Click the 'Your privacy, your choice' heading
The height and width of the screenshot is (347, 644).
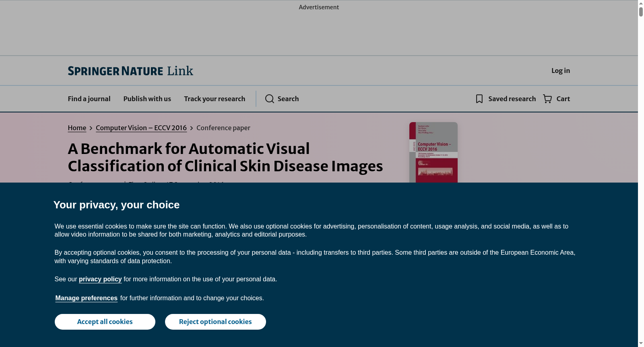(x=116, y=205)
